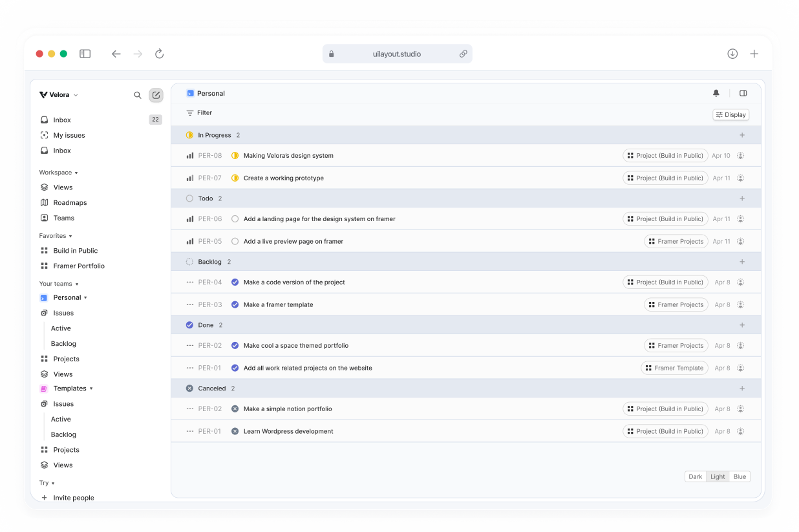Viewport: 799px width, 532px height.
Task: Add issue to Backlog group
Action: [742, 262]
